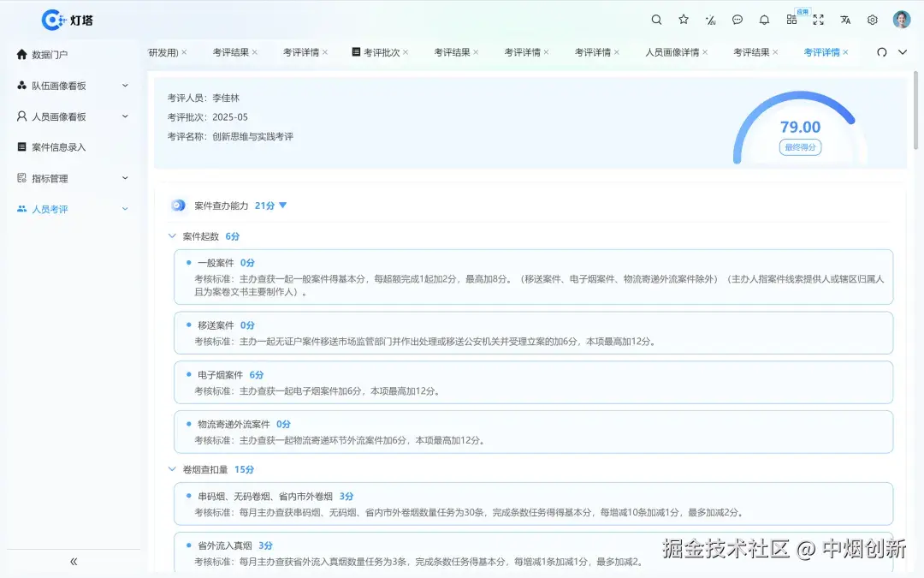Refresh the page with the circular arrow icon

882,52
